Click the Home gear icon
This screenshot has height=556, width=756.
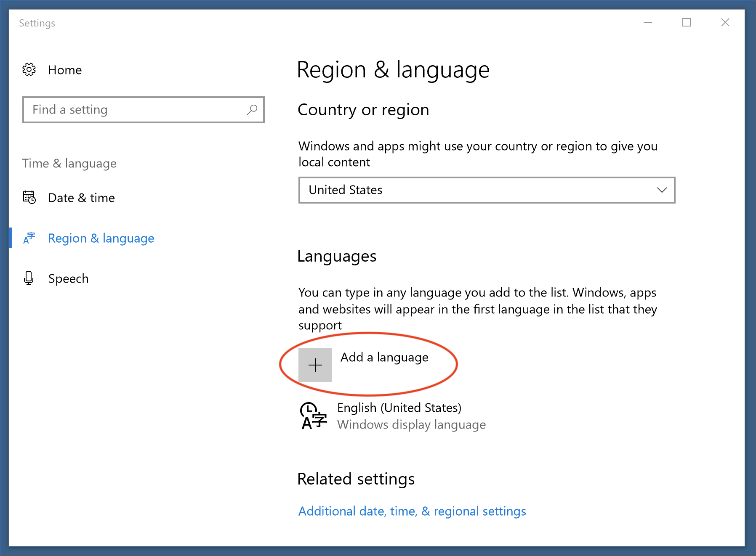tap(29, 69)
